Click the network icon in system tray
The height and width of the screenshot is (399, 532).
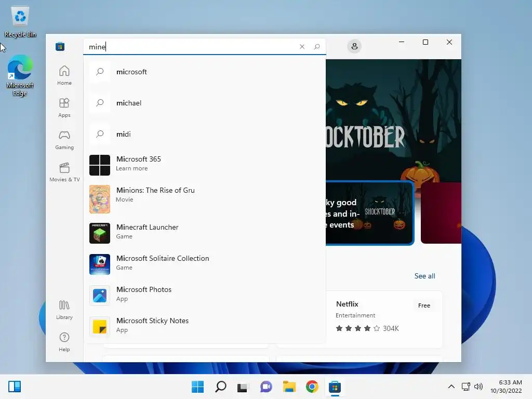click(466, 387)
